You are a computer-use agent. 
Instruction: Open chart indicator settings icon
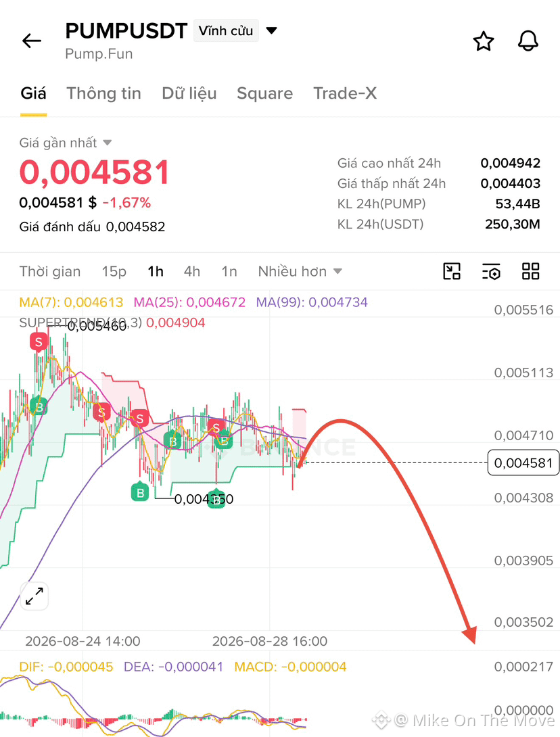point(491,272)
